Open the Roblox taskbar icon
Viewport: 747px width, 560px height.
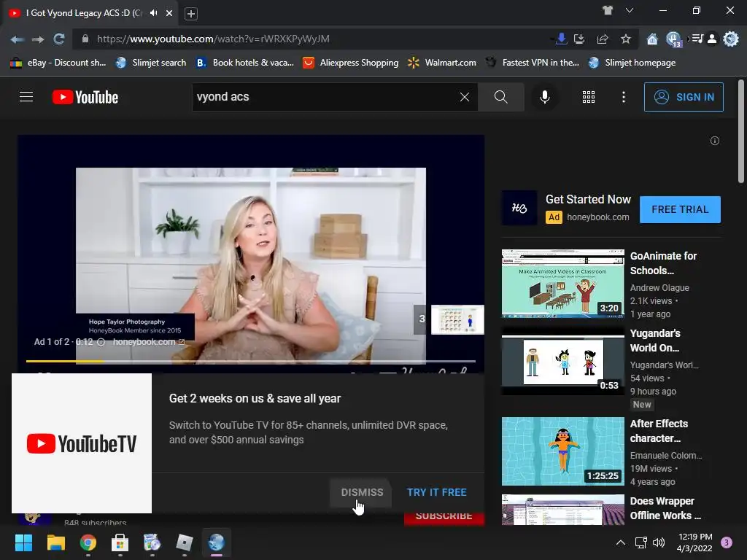point(185,542)
